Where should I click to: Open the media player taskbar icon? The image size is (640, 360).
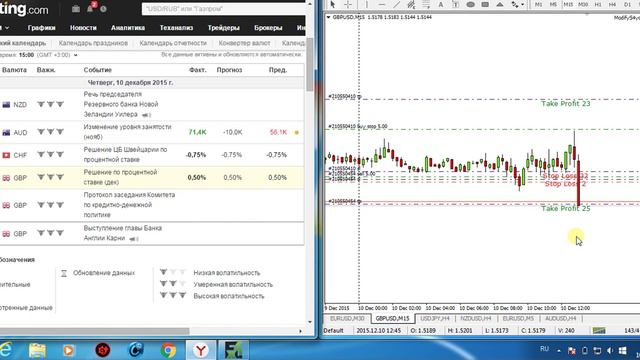pyautogui.click(x=69, y=350)
